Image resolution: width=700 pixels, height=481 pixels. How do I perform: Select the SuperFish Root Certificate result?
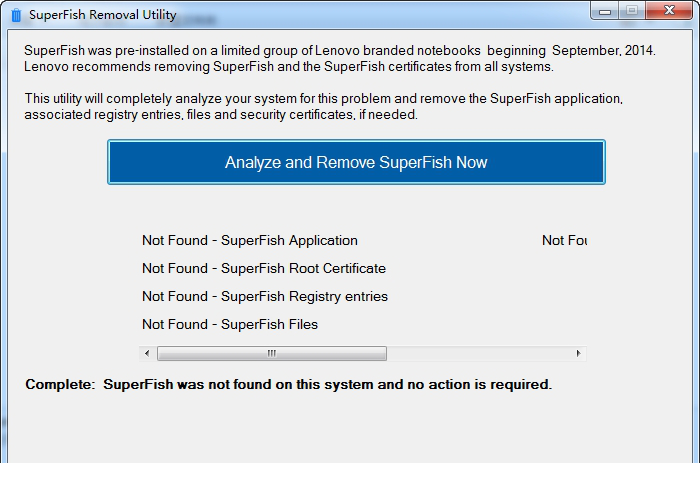click(264, 268)
